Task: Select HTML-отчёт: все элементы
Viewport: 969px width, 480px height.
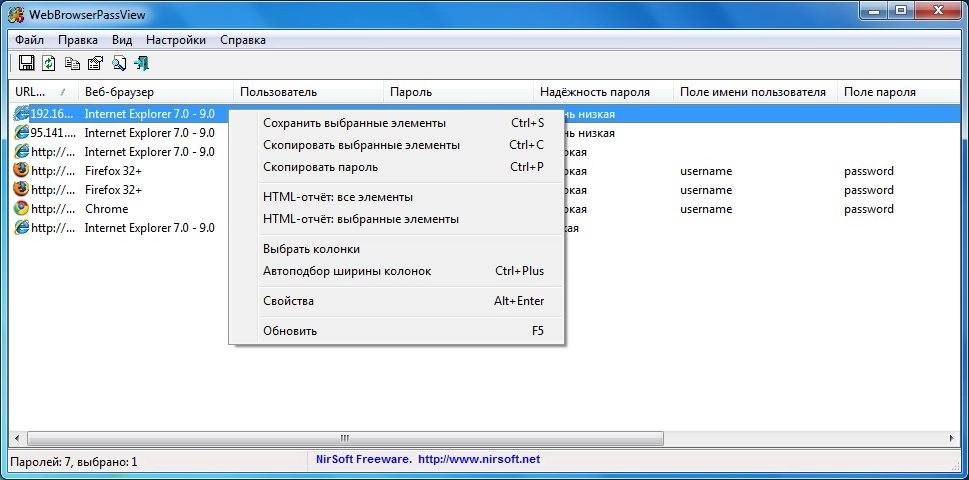Action: tap(397, 197)
